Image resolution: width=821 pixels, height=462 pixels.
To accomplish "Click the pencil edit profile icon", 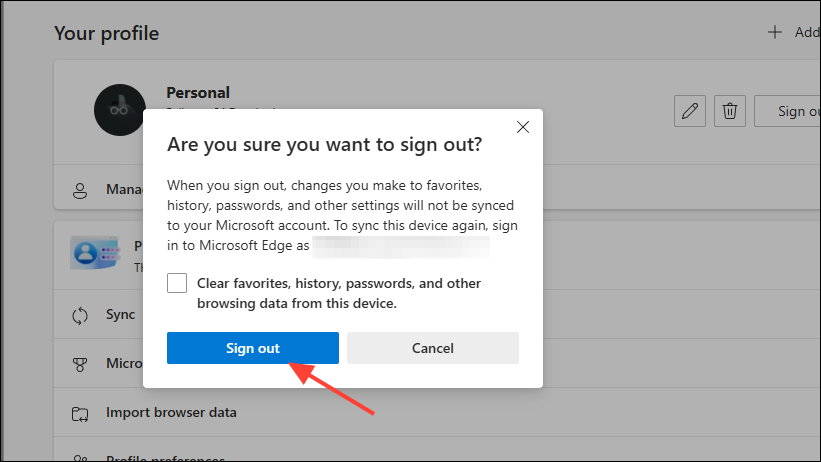I will pos(689,111).
